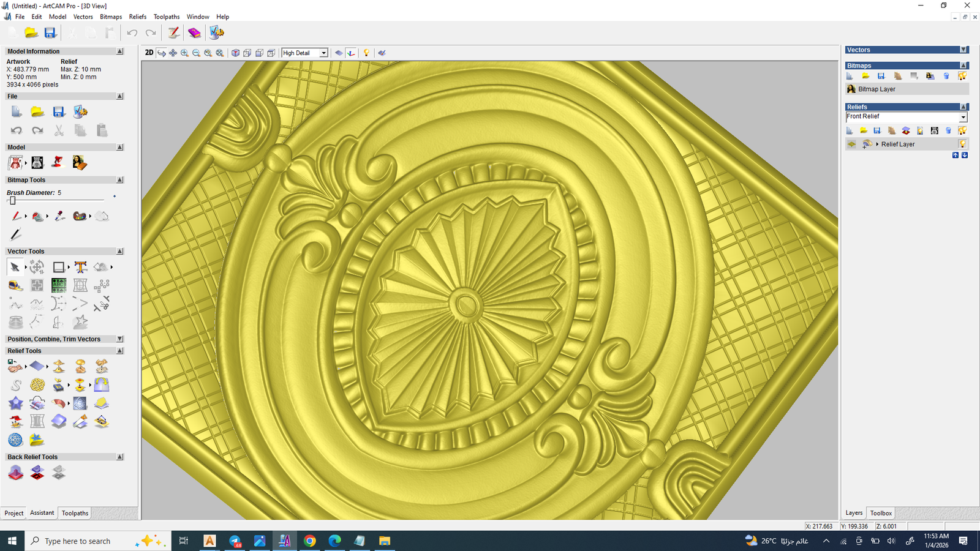Toggle visibility of the Relief Layer lightbulb
Screen dimensions: 980x551
tap(962, 144)
